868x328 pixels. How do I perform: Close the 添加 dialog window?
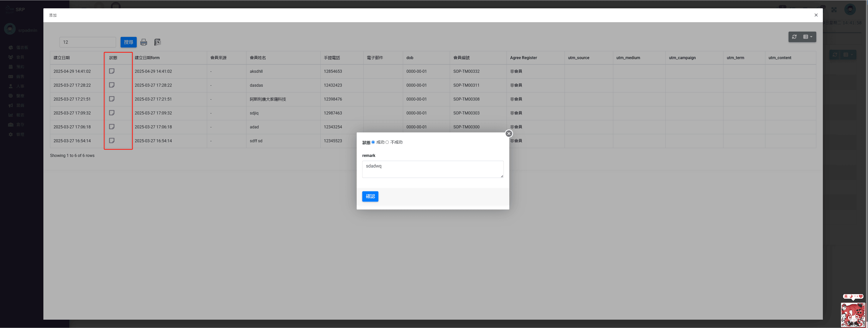point(816,15)
